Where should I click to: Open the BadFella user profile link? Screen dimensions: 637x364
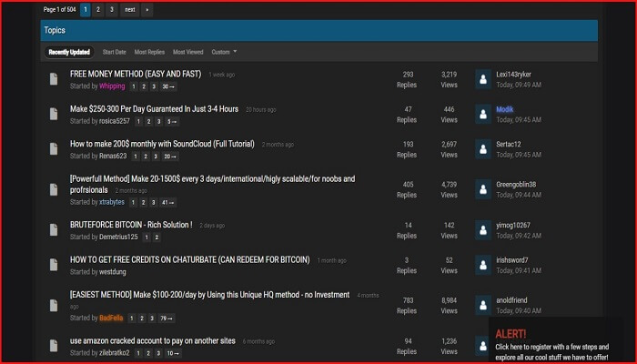pyautogui.click(x=112, y=318)
